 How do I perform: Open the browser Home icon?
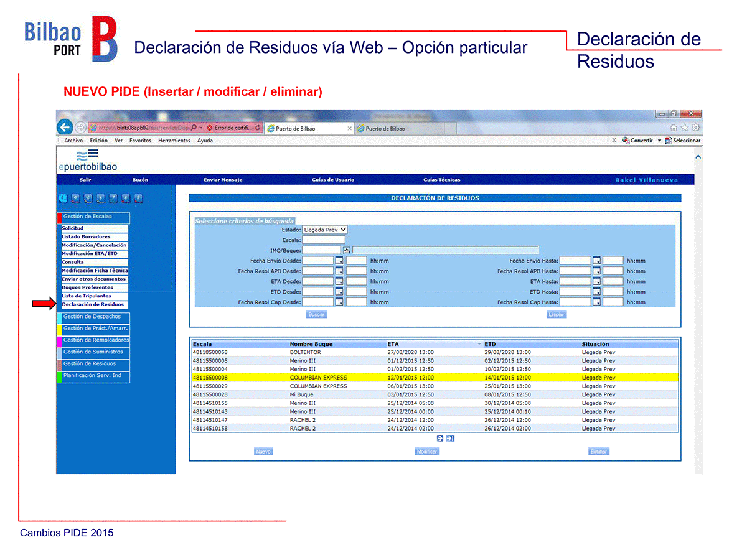[674, 128]
